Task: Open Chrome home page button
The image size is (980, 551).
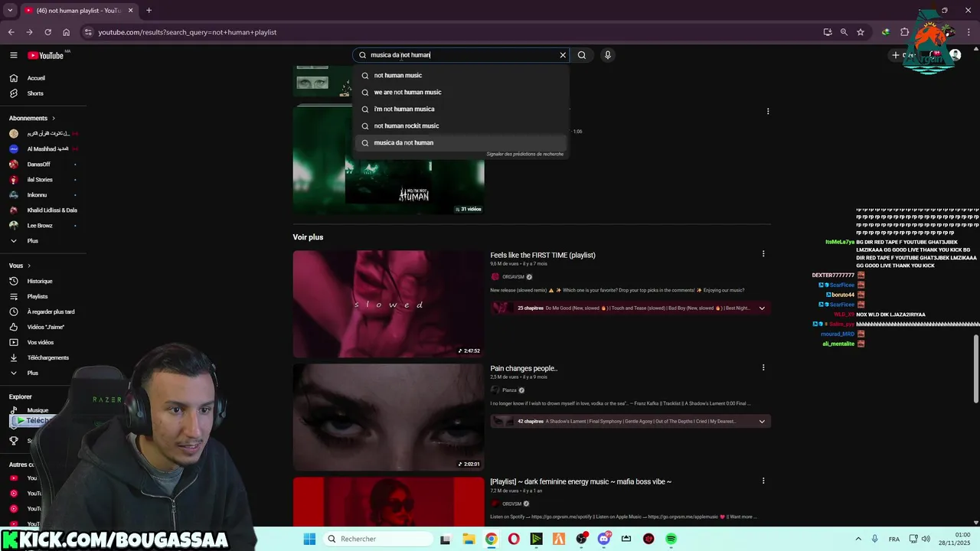Action: coord(66,32)
